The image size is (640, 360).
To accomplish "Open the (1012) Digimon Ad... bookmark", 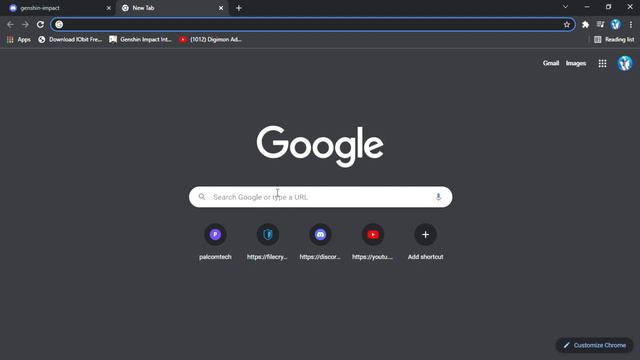I will click(211, 40).
